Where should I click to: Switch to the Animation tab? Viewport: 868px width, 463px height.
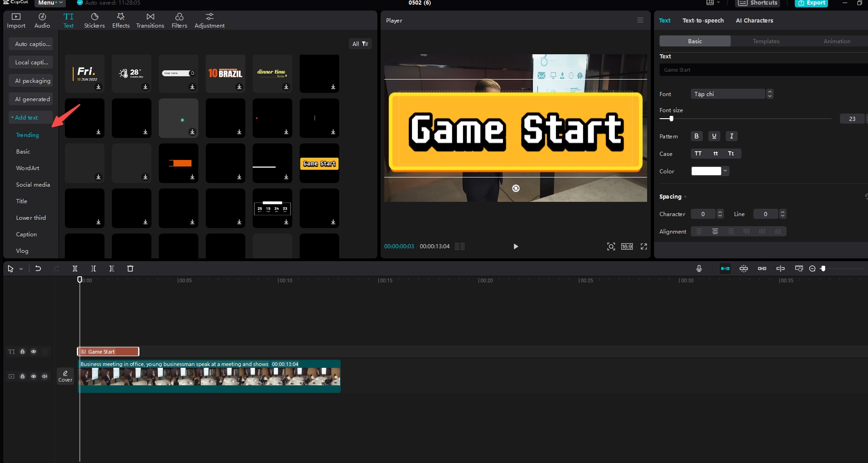click(837, 41)
